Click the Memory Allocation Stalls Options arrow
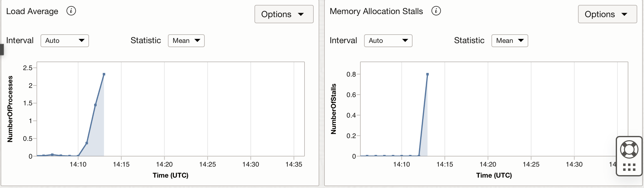The width and height of the screenshot is (644, 188). pyautogui.click(x=624, y=14)
